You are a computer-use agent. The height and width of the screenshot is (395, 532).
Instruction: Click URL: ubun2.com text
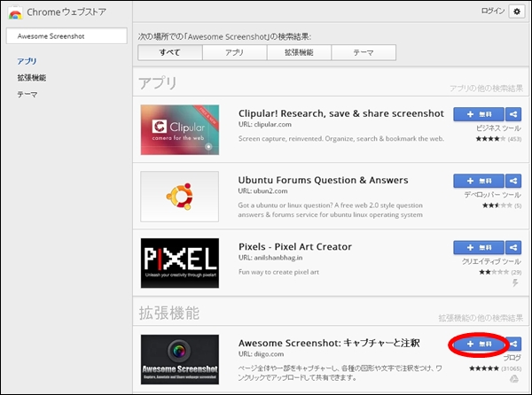pyautogui.click(x=262, y=191)
